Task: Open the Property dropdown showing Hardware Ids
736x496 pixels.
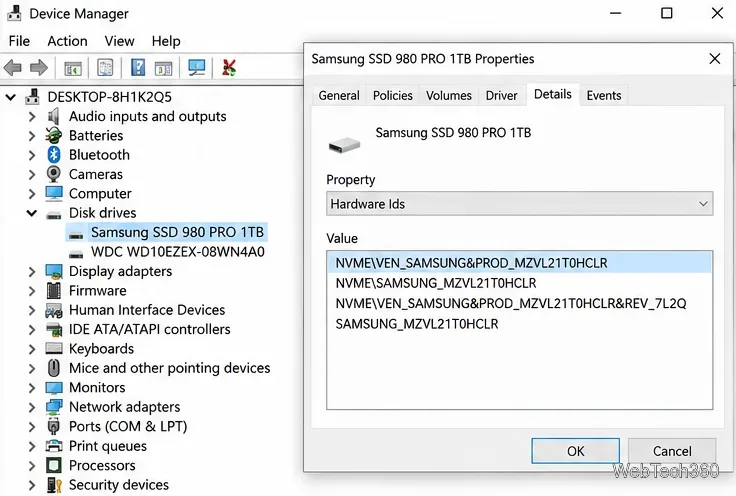Action: point(520,204)
